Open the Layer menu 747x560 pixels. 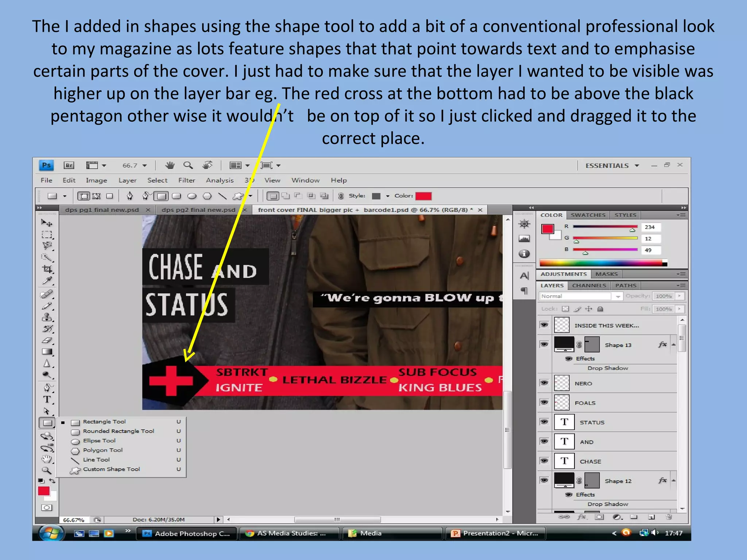(127, 180)
